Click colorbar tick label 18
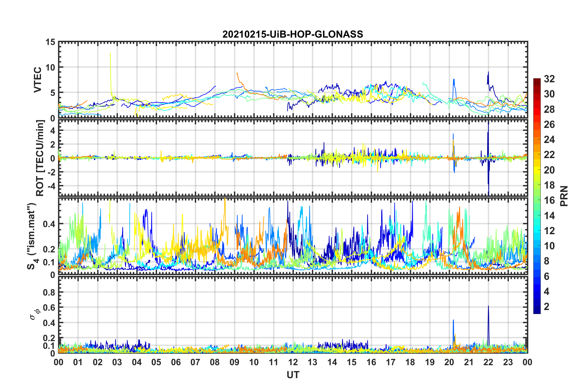Viewport: 586px width, 392px height. click(549, 185)
